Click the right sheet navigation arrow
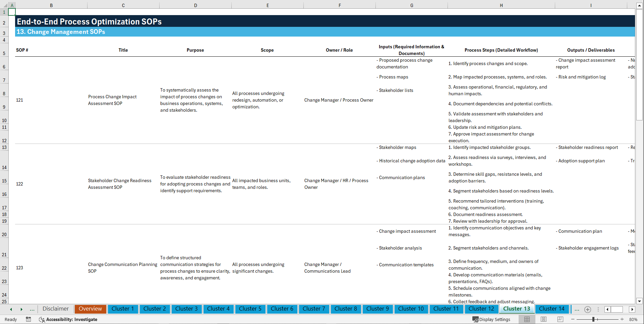644x324 pixels. click(21, 309)
